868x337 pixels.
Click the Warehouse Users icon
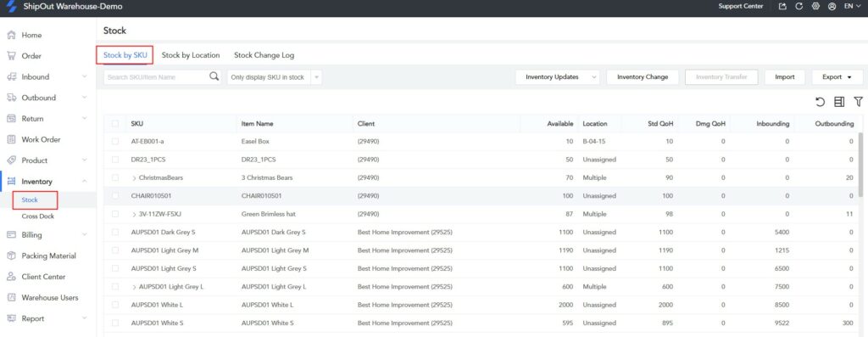(x=11, y=298)
